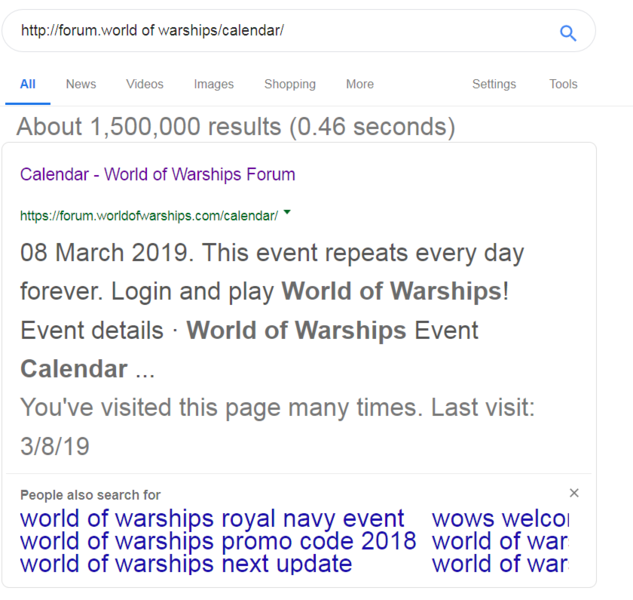Open the Shopping tab

click(x=290, y=84)
